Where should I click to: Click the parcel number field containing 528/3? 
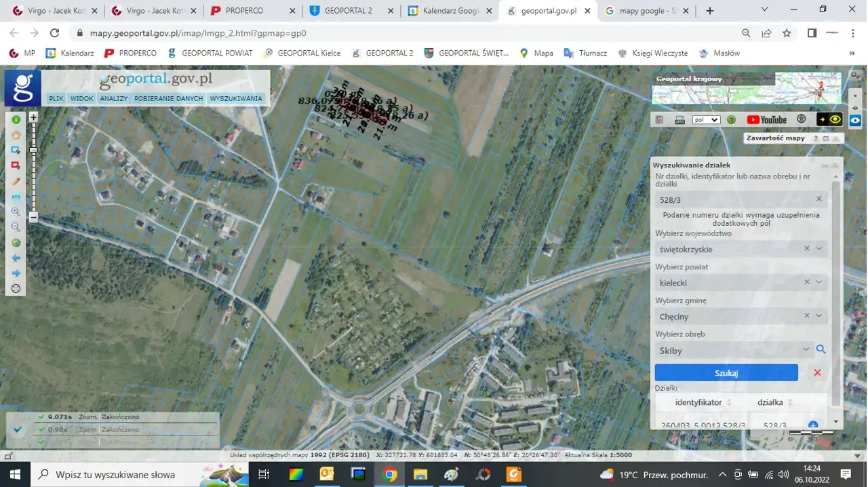tap(732, 200)
